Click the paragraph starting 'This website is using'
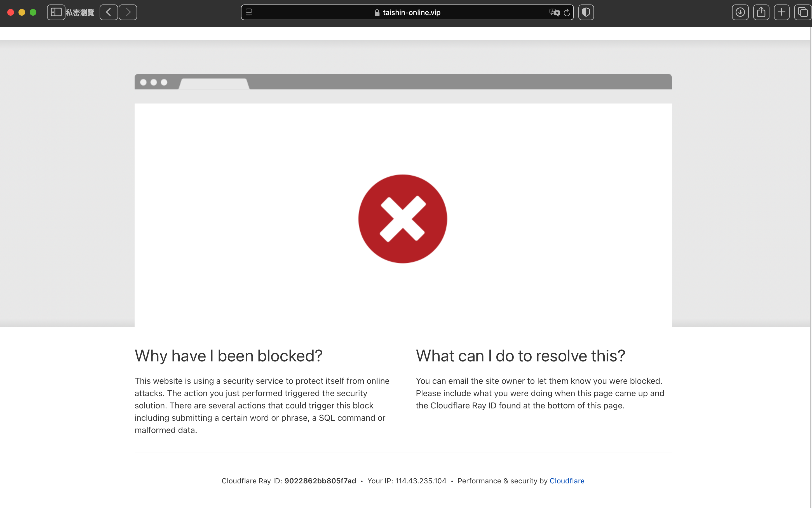This screenshot has height=508, width=812. pyautogui.click(x=262, y=406)
